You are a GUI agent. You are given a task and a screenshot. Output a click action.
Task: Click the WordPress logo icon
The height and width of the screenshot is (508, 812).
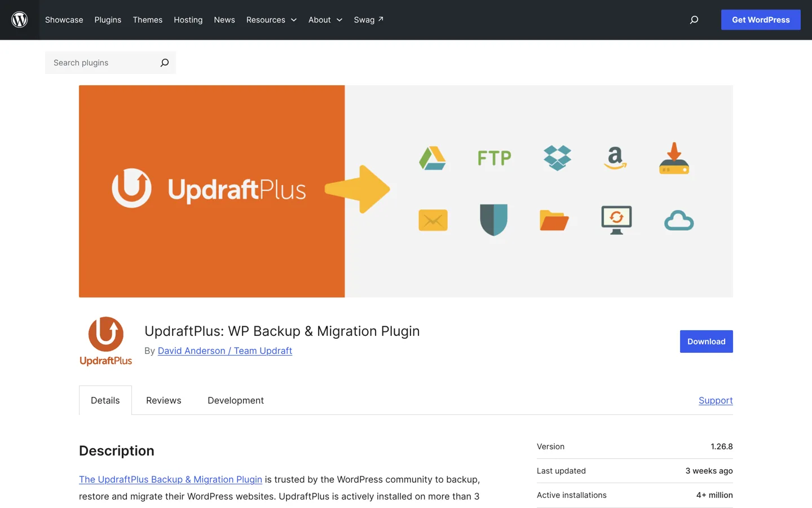point(20,20)
